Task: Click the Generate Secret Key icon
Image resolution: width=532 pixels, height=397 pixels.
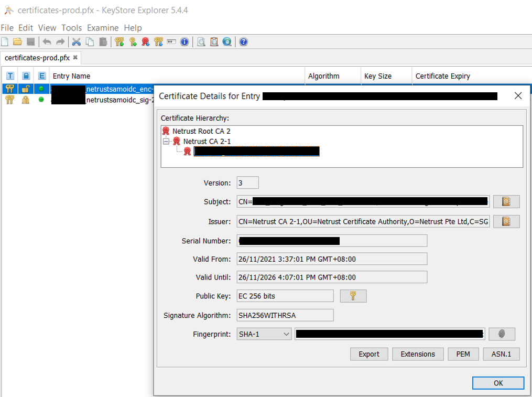Action: pos(133,42)
